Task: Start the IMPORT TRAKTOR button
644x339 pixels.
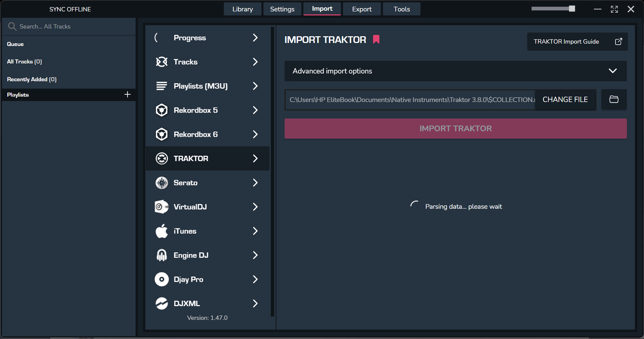Action: 455,129
